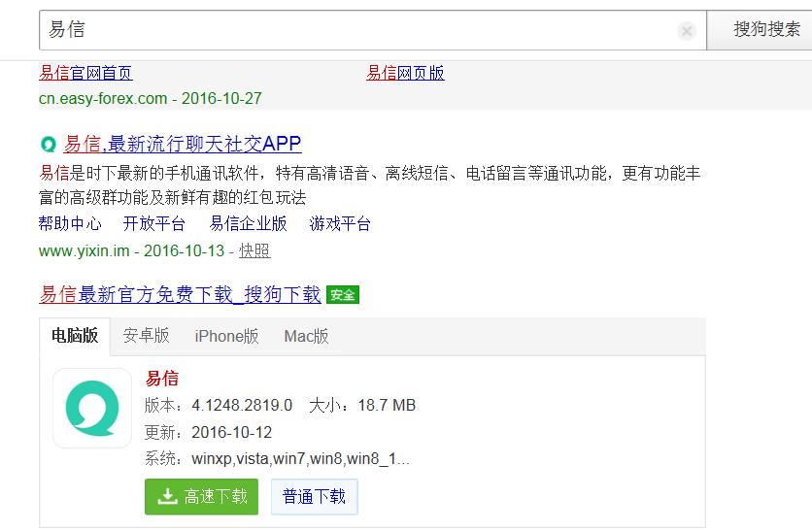
Task: Click the www.yixin.im URL text
Action: (x=84, y=251)
